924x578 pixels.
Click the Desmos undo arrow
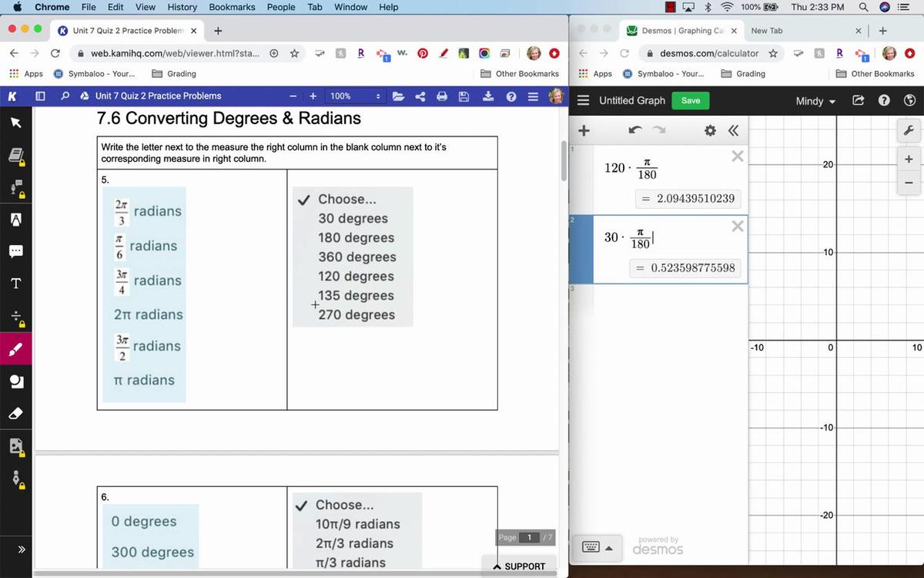[x=635, y=130]
